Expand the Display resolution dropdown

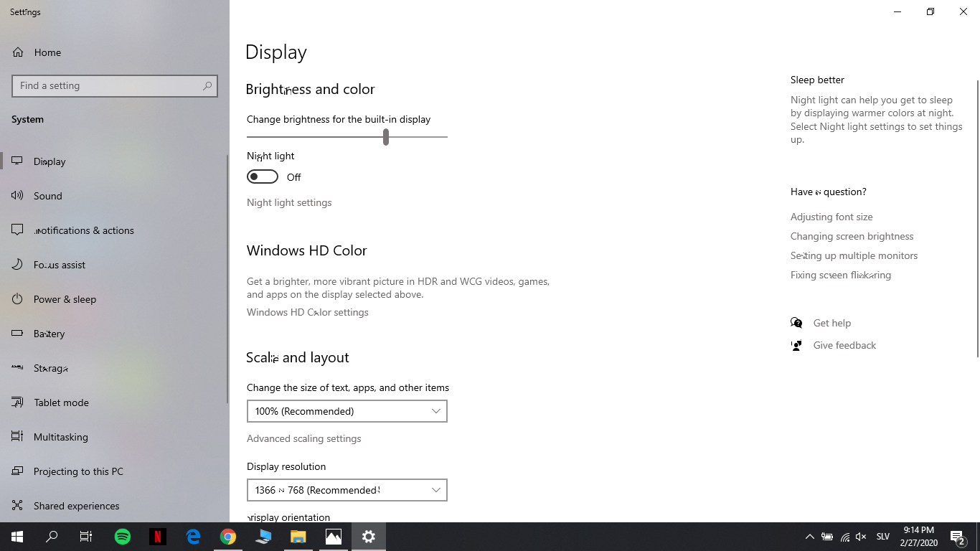tap(347, 489)
